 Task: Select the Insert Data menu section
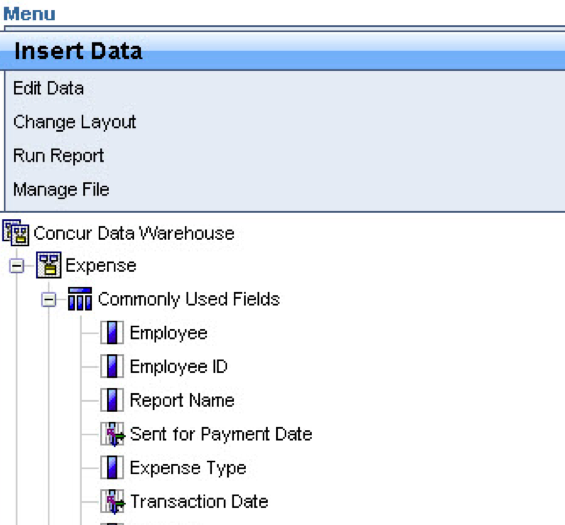(282, 51)
